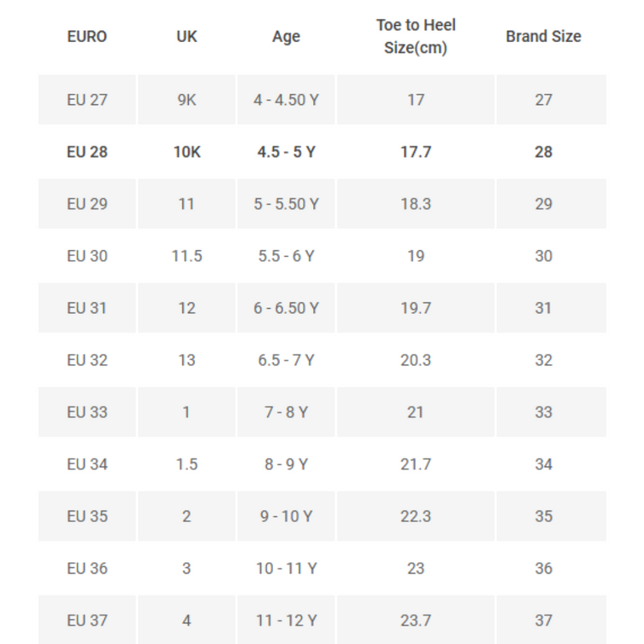Viewport: 644px width, 644px height.
Task: Click the 10K UK size cell
Action: tap(186, 152)
